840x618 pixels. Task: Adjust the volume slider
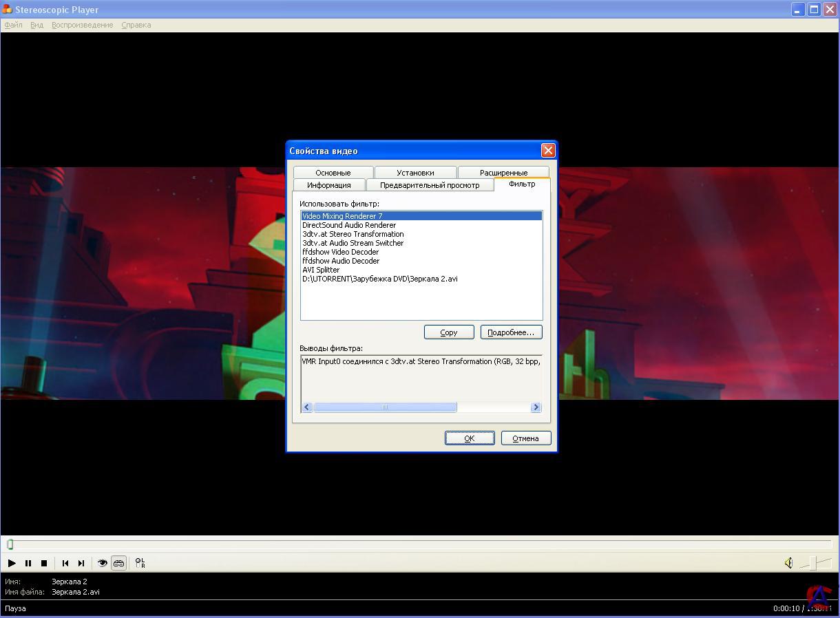(813, 563)
